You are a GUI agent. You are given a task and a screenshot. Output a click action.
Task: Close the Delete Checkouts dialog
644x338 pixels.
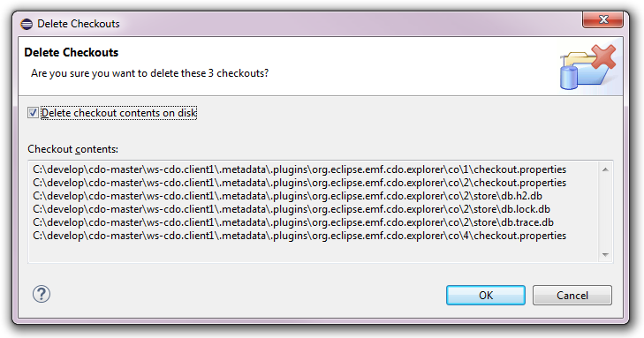(x=603, y=19)
